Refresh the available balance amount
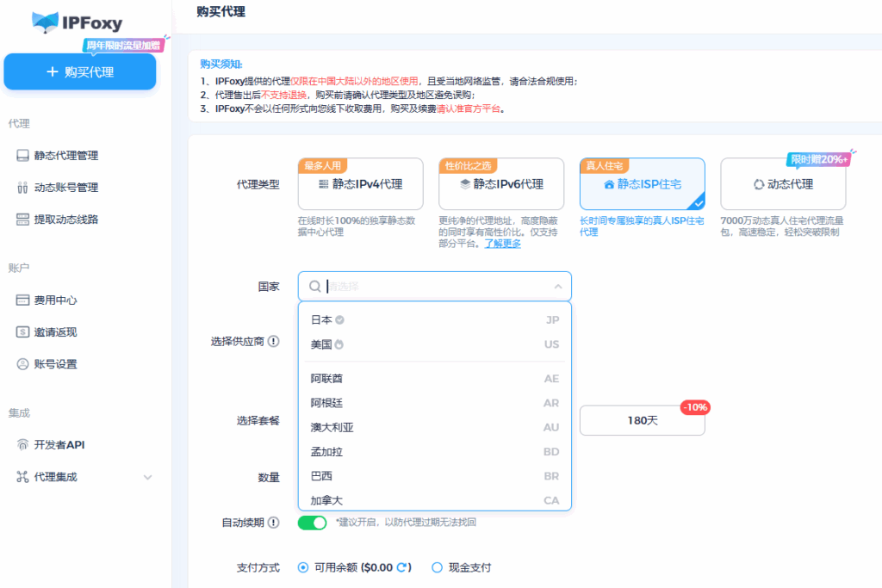The image size is (882, 588). click(x=402, y=567)
